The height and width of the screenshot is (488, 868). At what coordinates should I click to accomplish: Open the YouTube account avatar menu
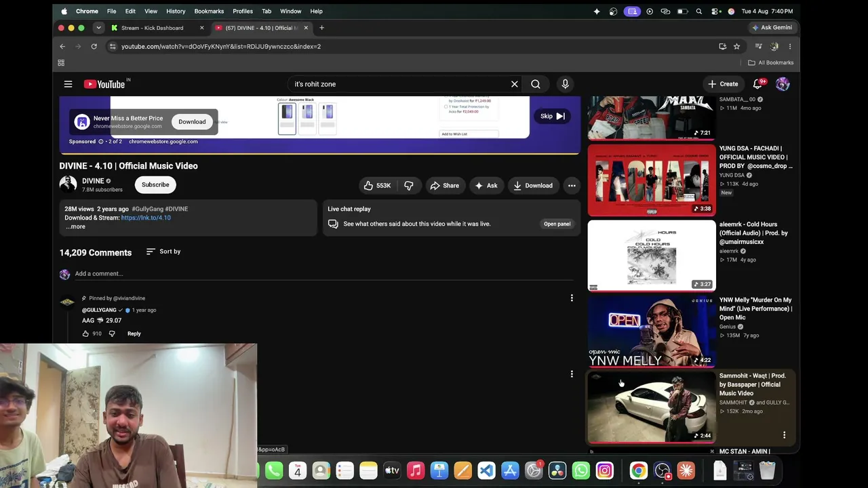(783, 84)
